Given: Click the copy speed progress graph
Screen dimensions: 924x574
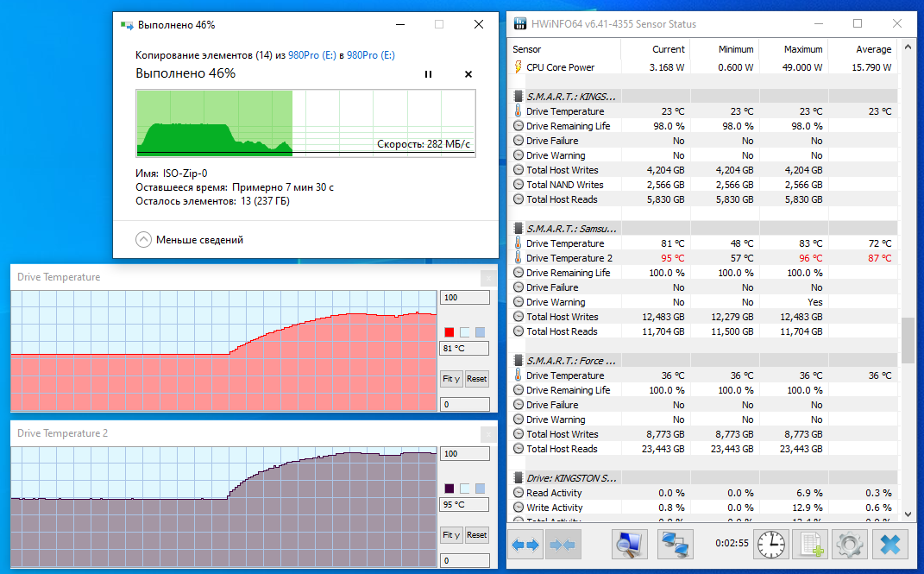Looking at the screenshot, I should pyautogui.click(x=305, y=123).
